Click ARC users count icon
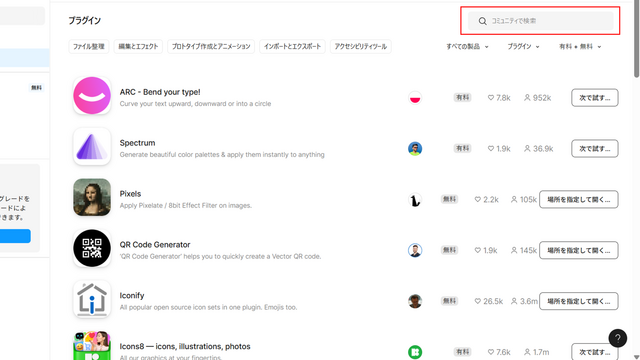This screenshot has width=640, height=360. point(527,98)
